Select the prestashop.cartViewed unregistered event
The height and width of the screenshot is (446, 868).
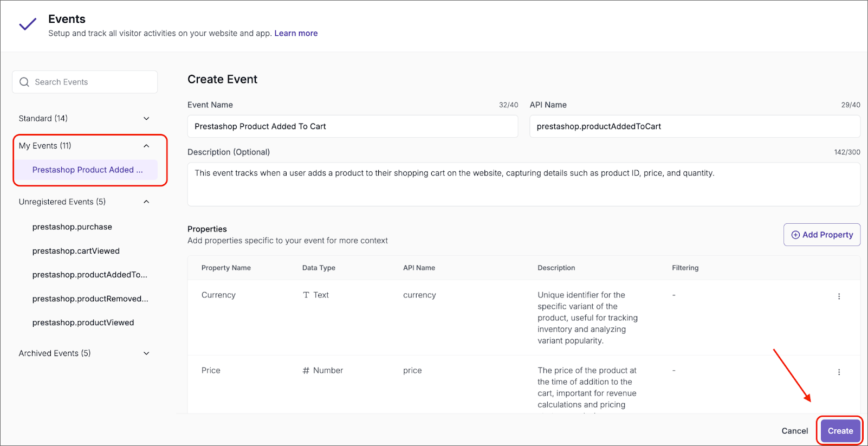(76, 251)
